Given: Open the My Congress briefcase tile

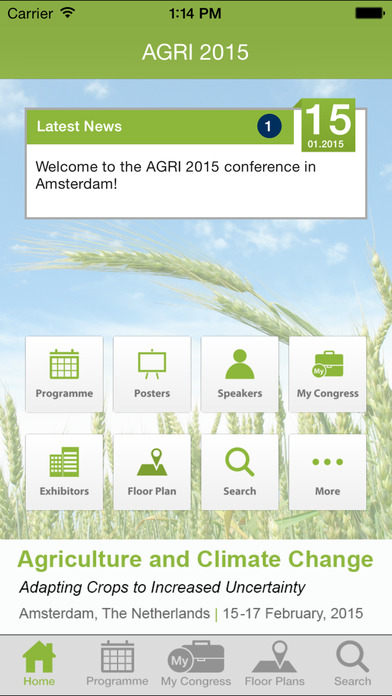Looking at the screenshot, I should point(328,374).
